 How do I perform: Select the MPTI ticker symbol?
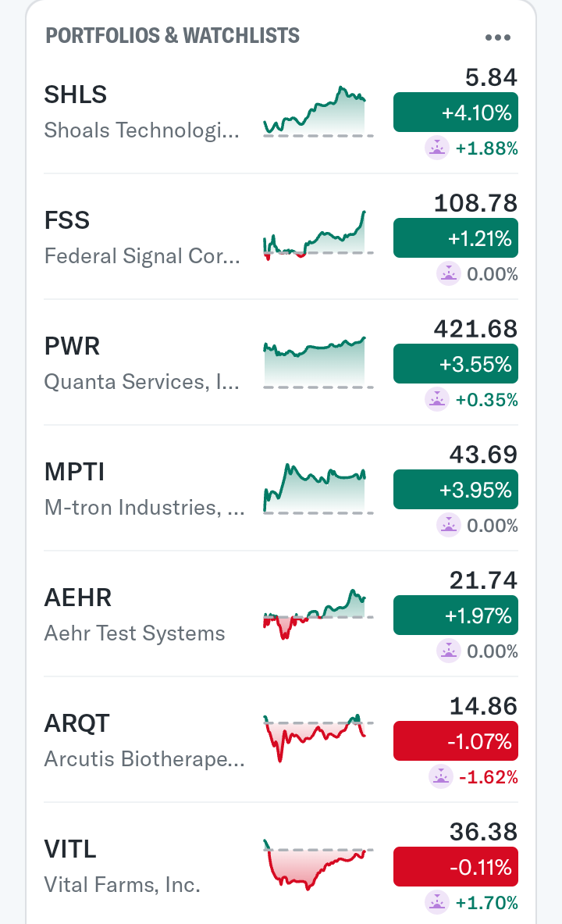[75, 472]
